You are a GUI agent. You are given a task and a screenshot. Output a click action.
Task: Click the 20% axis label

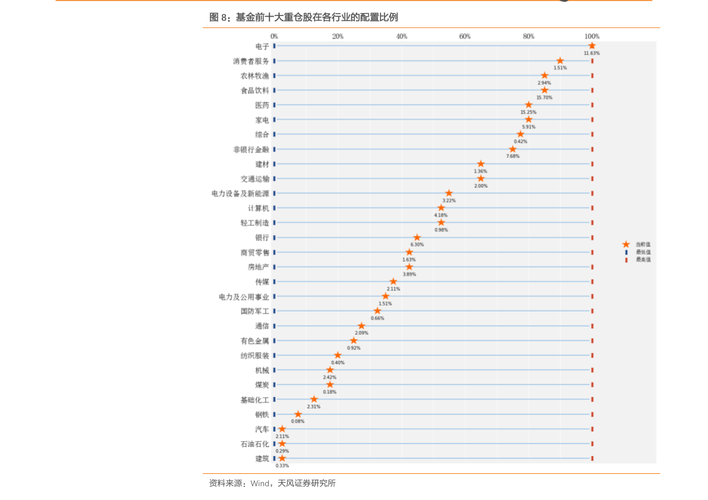tap(338, 36)
